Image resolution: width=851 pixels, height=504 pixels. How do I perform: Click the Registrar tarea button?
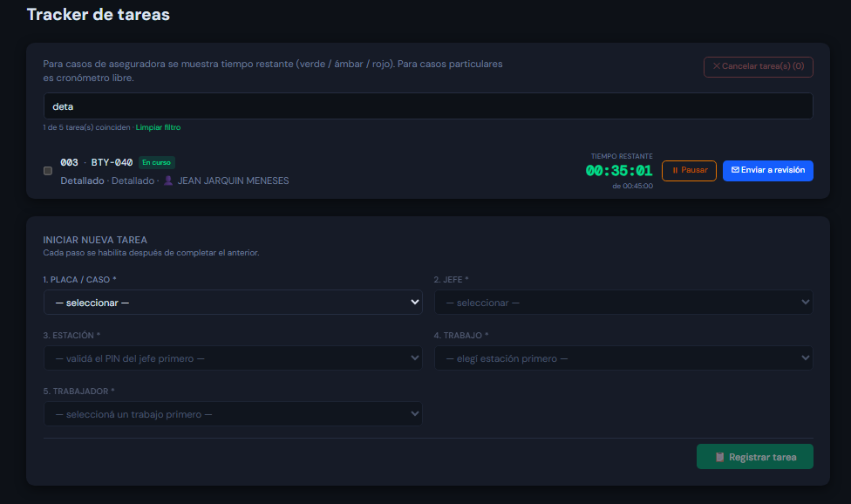[x=754, y=457]
